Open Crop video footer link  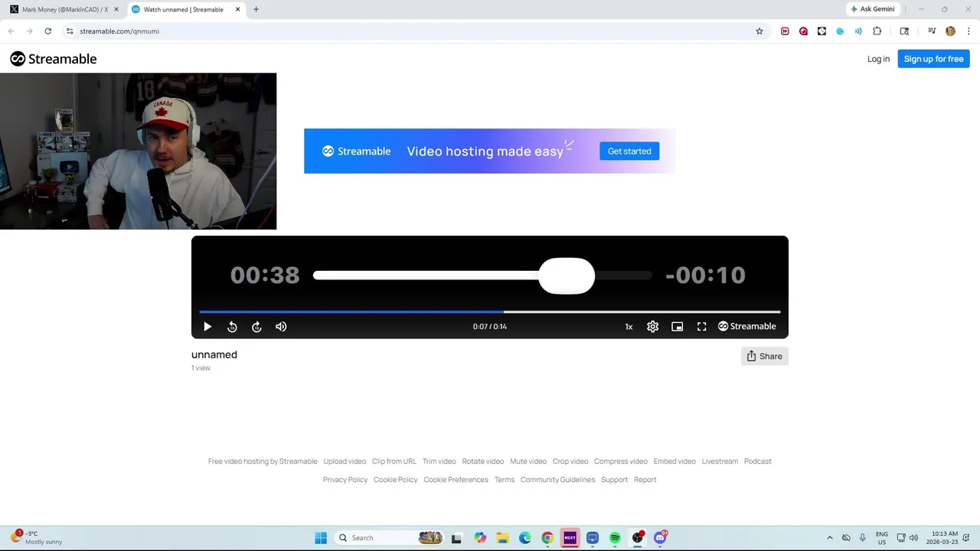(570, 461)
